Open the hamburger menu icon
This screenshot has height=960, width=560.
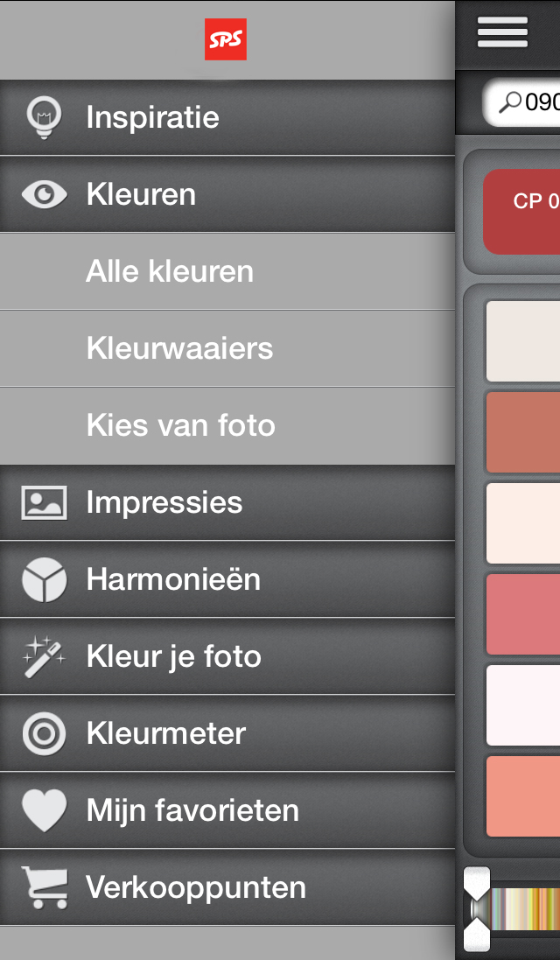[x=502, y=31]
